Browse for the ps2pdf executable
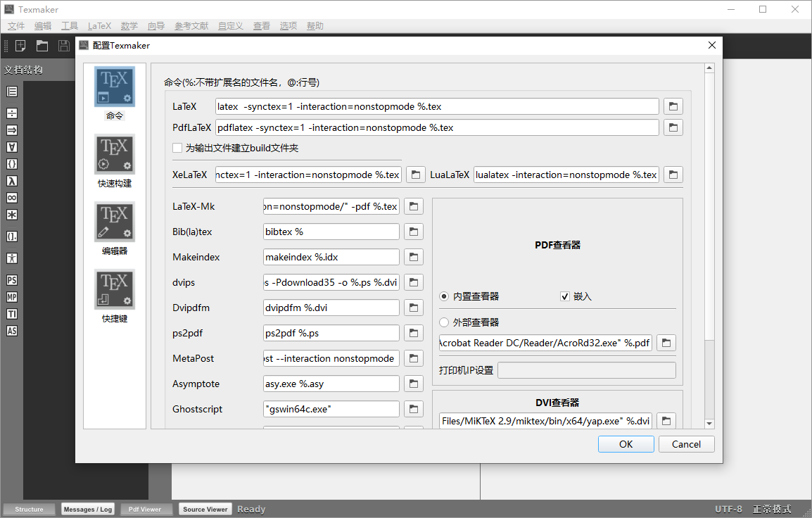 click(413, 333)
